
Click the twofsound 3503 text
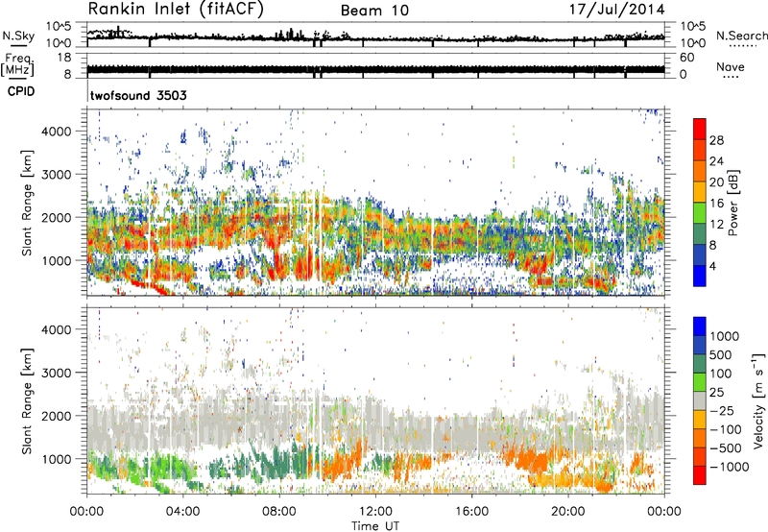pyautogui.click(x=138, y=95)
